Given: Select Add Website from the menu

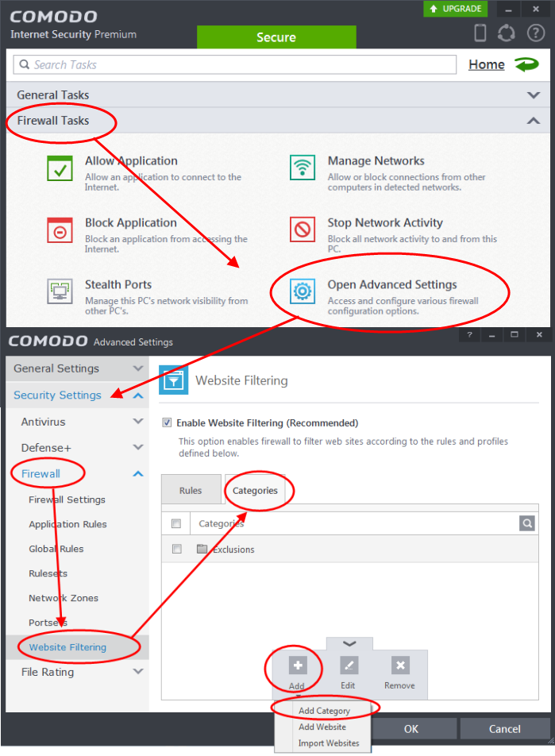Looking at the screenshot, I should click(x=322, y=727).
